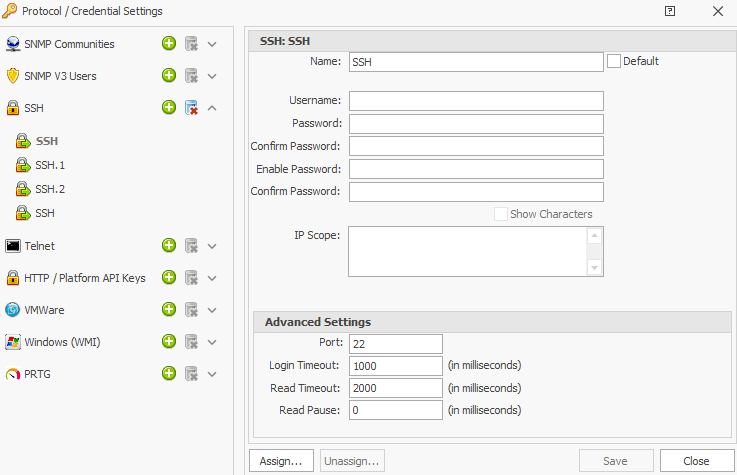Screen dimensions: 737x475
Task: Expand the SNMP Communities section
Action: [212, 44]
